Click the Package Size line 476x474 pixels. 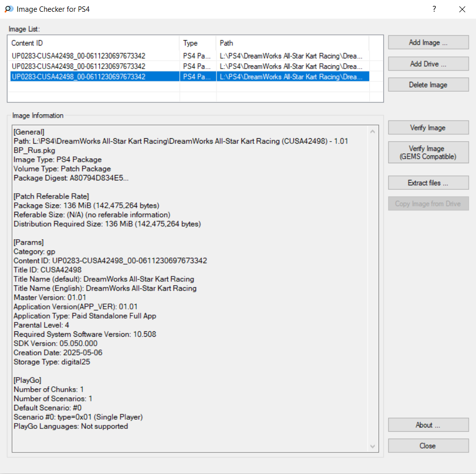point(87,206)
